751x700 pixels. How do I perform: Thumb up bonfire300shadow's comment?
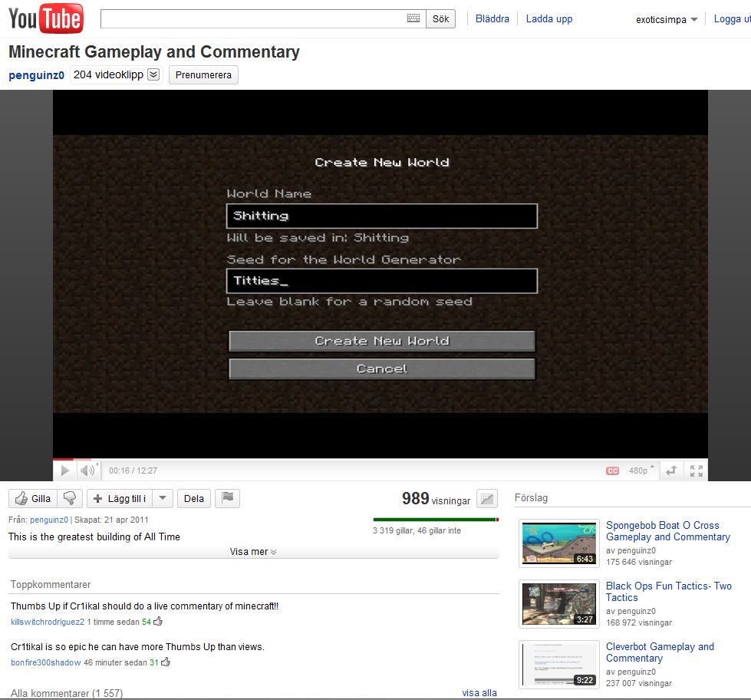point(166,662)
